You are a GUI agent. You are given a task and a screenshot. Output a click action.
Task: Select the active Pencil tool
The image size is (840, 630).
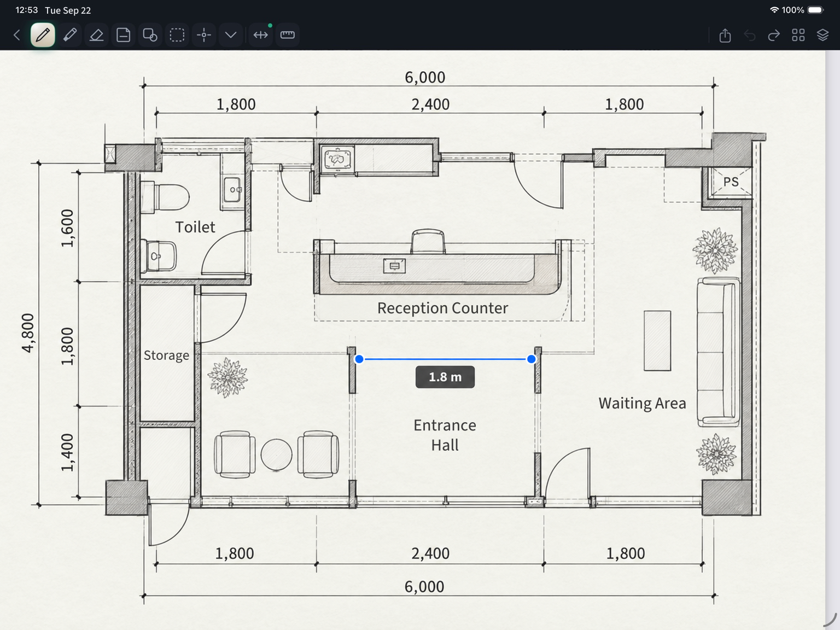43,35
